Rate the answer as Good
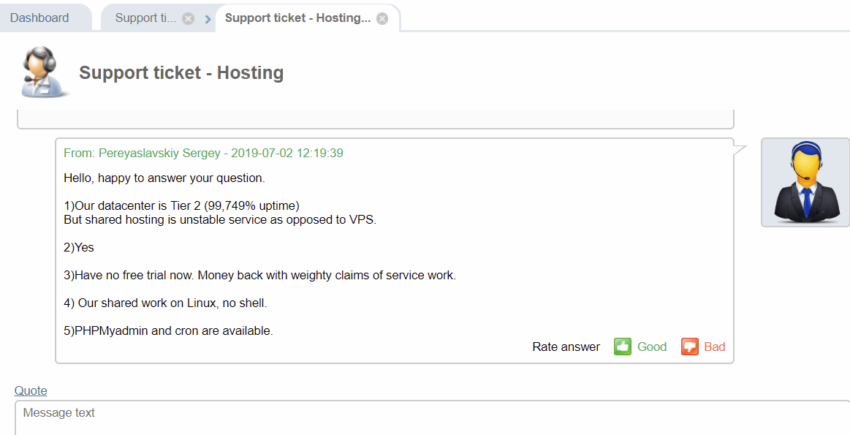The width and height of the screenshot is (850, 435). (x=652, y=347)
